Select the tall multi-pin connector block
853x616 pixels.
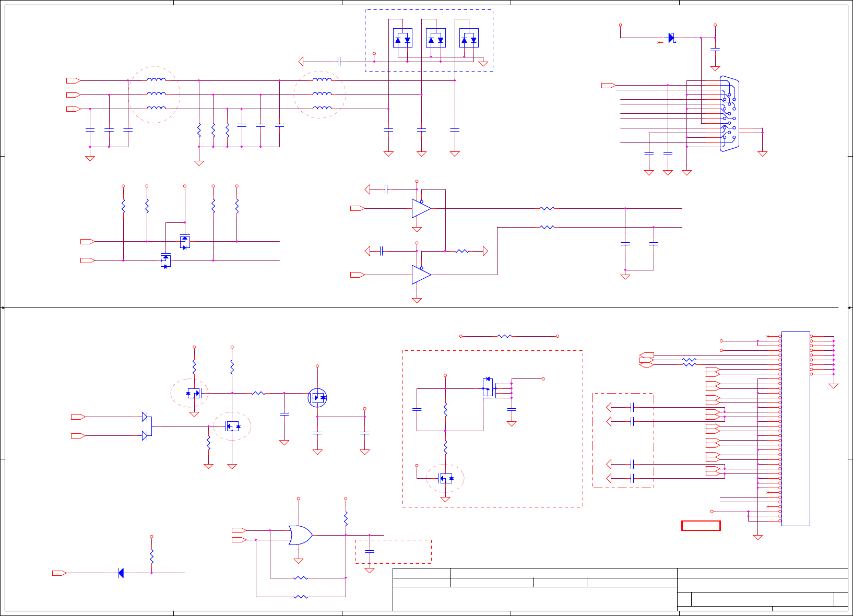click(796, 429)
